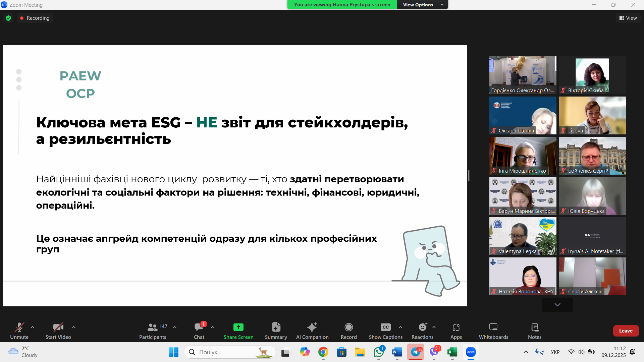Screen dimensions: 644x362
Task: Unmute the microphone
Action: pyautogui.click(x=19, y=330)
